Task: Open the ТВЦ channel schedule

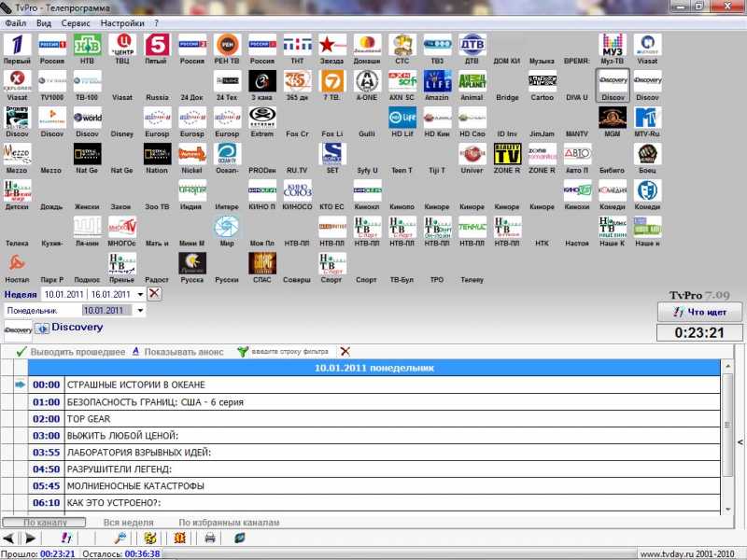Action: (x=122, y=45)
